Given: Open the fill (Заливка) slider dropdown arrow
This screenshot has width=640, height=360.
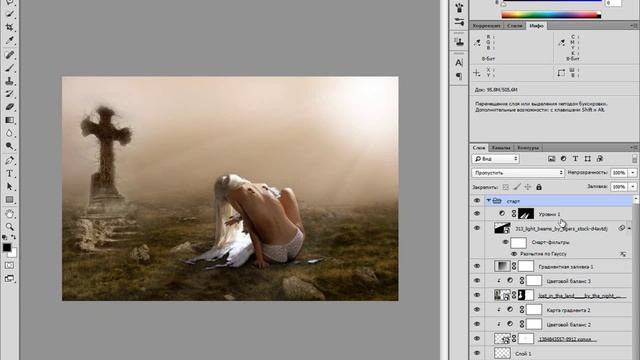Looking at the screenshot, I should pos(633,187).
